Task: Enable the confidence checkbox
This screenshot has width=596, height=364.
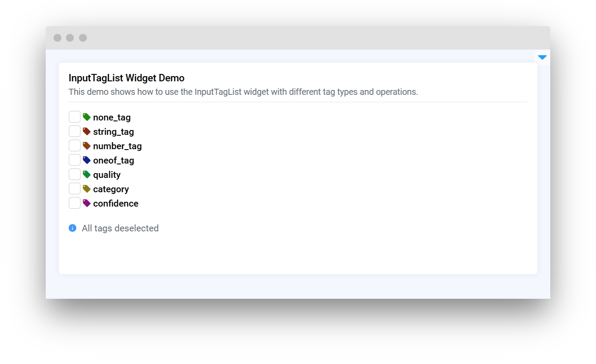Action: pyautogui.click(x=74, y=203)
